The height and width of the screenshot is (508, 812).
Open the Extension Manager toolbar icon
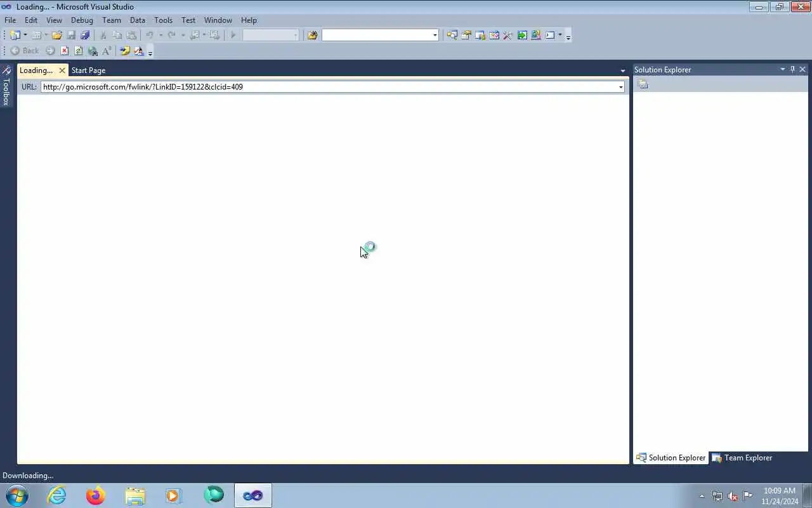click(x=536, y=36)
